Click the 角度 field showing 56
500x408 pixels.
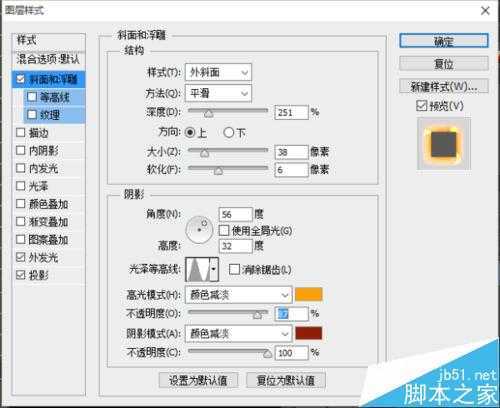(236, 214)
